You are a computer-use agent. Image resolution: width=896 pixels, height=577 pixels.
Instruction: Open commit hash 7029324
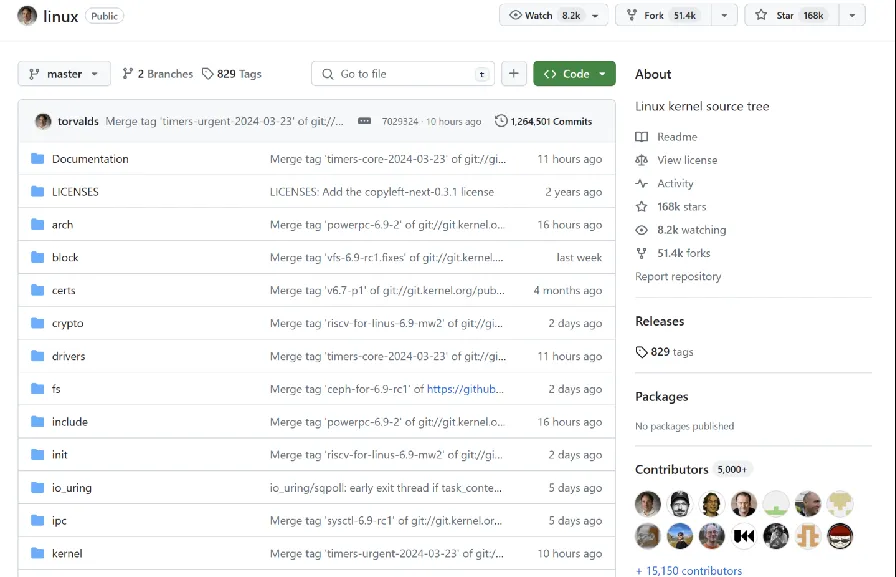[x=400, y=121]
